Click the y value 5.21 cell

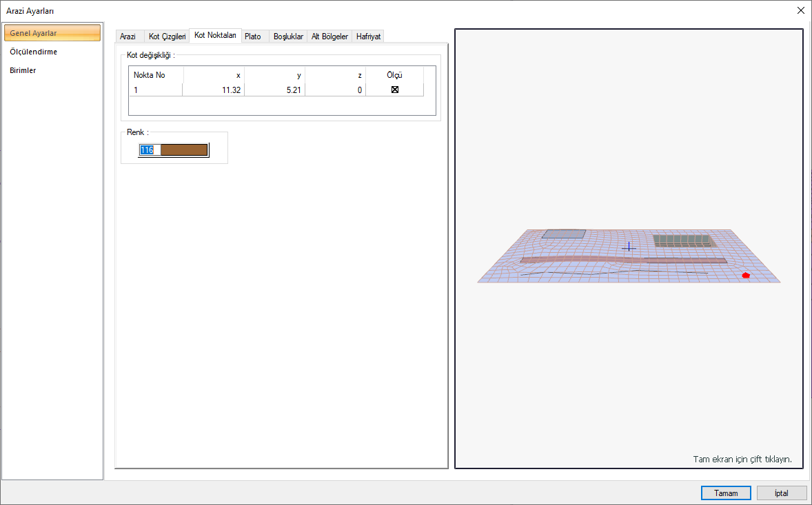[x=274, y=90]
